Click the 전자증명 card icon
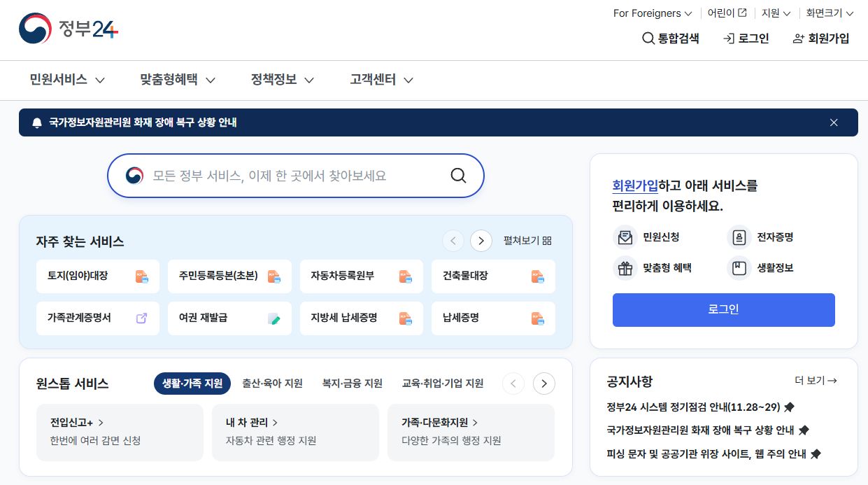The height and width of the screenshot is (485, 868). [739, 237]
